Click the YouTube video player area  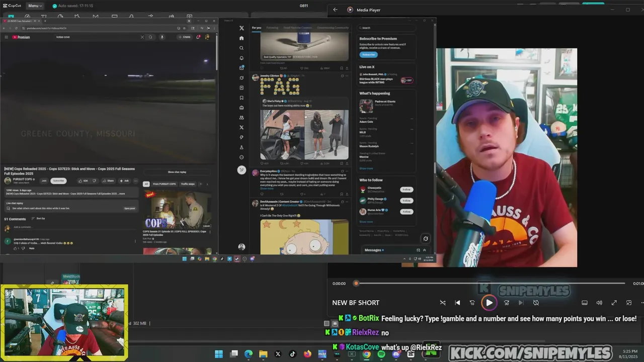108,103
